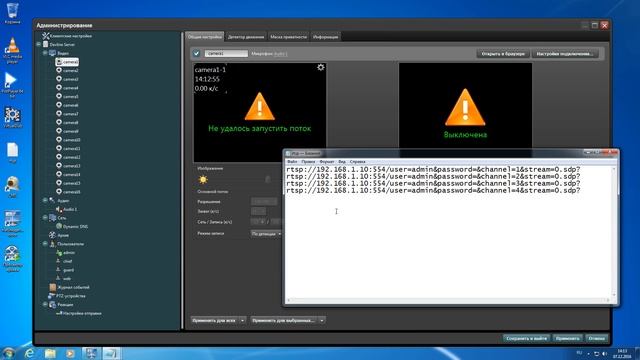640x360 pixels.
Task: Open the camera1-1 preview gear settings
Action: [x=321, y=67]
